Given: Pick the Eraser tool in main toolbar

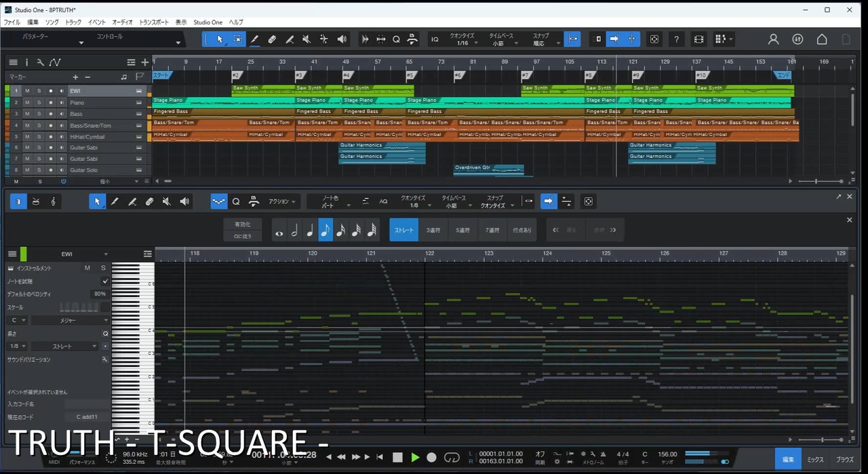Looking at the screenshot, I should click(x=272, y=39).
